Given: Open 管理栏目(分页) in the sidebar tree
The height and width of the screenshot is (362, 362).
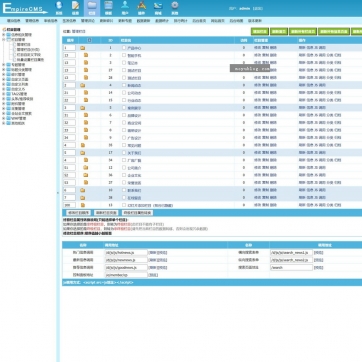Looking at the screenshot, I should [x=28, y=49].
